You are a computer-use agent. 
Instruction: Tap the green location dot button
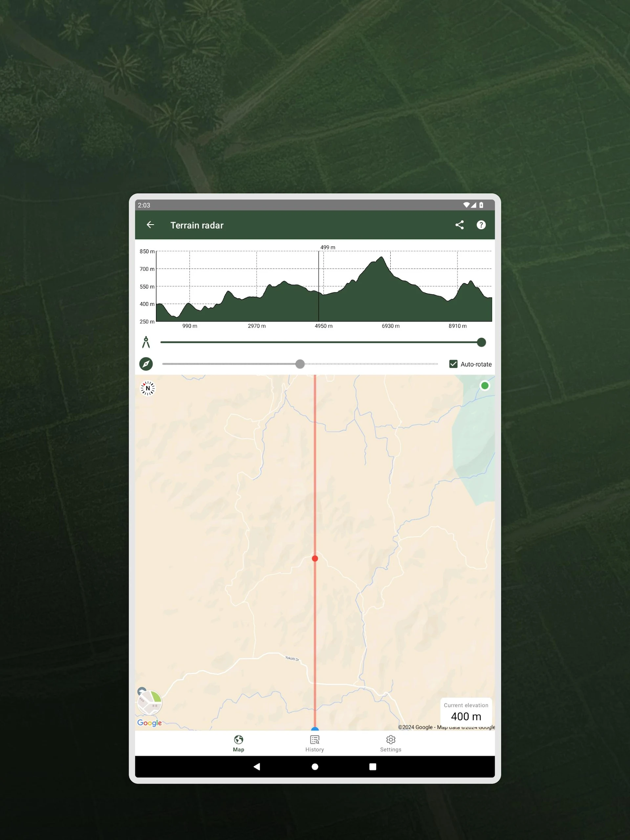(x=485, y=386)
